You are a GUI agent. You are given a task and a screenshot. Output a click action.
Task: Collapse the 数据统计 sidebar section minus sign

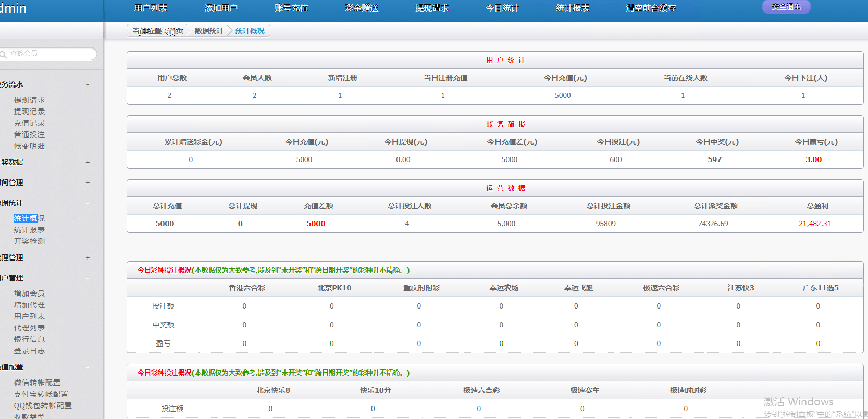click(88, 203)
